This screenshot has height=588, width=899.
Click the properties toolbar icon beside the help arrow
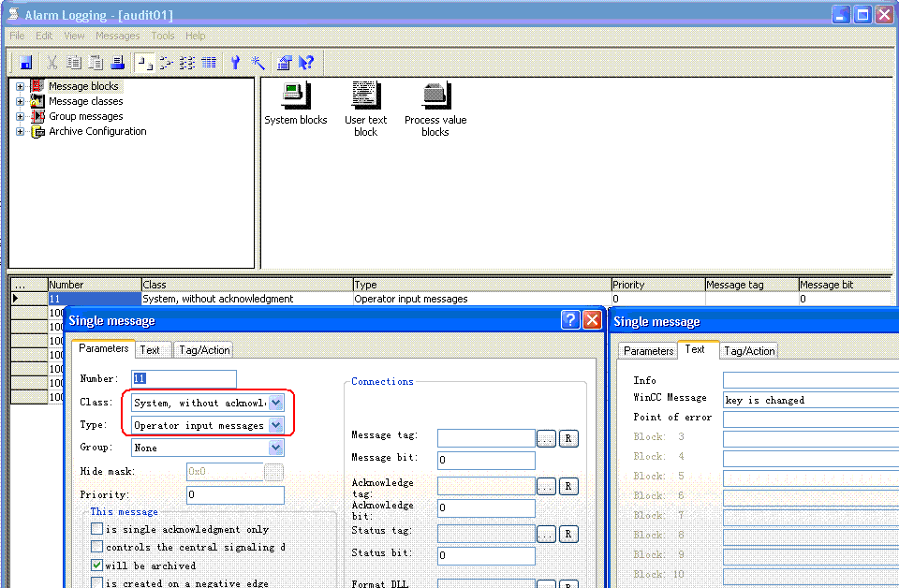click(285, 63)
